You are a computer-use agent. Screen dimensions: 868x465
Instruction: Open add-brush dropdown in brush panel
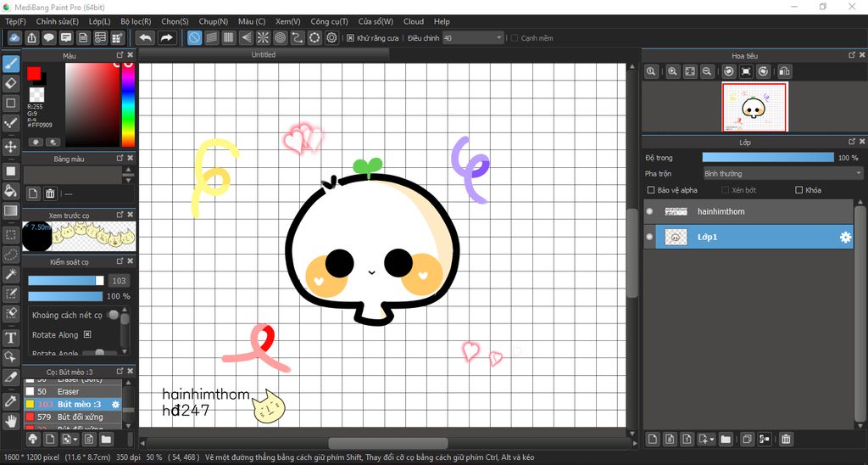coord(68,440)
